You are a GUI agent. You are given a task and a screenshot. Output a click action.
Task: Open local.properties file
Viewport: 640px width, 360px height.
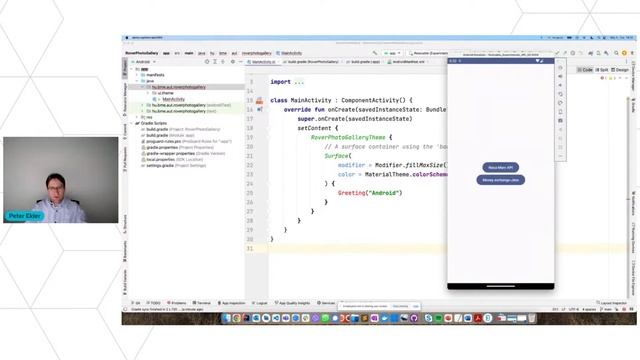tap(171, 160)
